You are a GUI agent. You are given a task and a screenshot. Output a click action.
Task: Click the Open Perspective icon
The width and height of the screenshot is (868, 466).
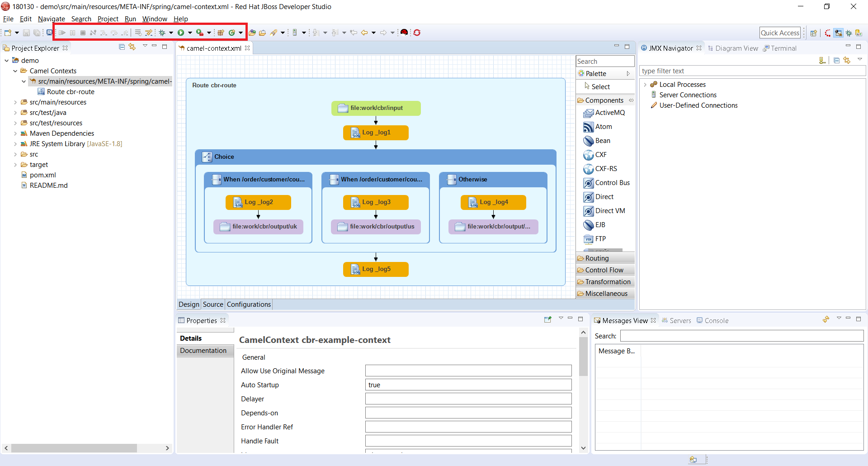tap(813, 33)
